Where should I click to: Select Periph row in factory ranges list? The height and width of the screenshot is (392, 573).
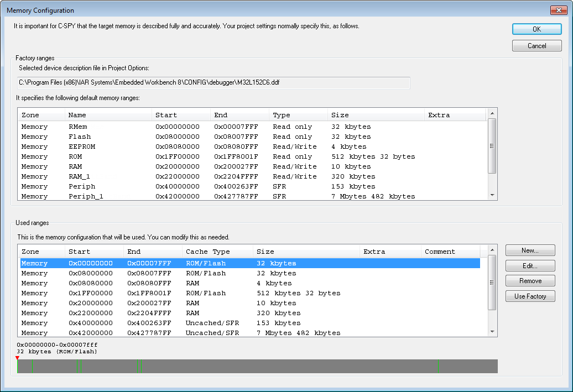pos(82,186)
